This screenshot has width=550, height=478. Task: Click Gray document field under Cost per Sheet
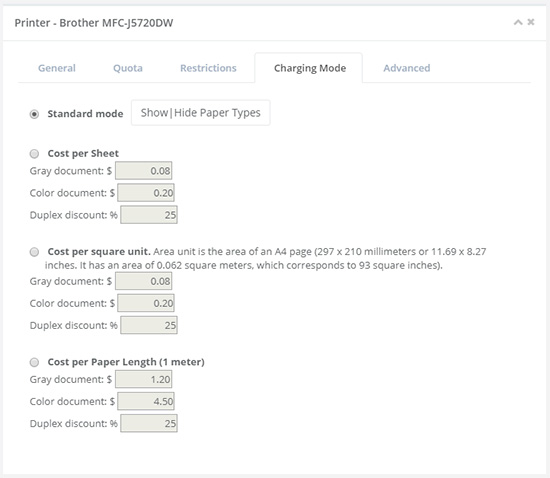pyautogui.click(x=143, y=171)
